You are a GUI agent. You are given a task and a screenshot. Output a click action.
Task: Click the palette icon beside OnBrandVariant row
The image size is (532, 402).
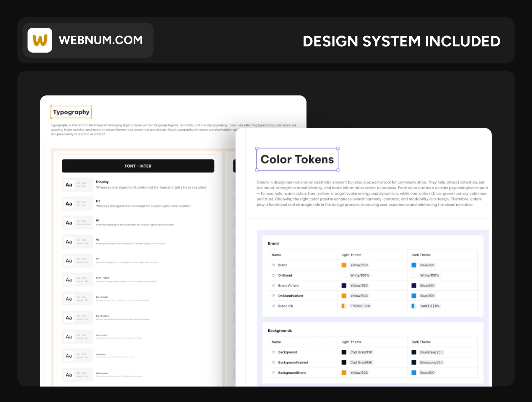pyautogui.click(x=273, y=296)
